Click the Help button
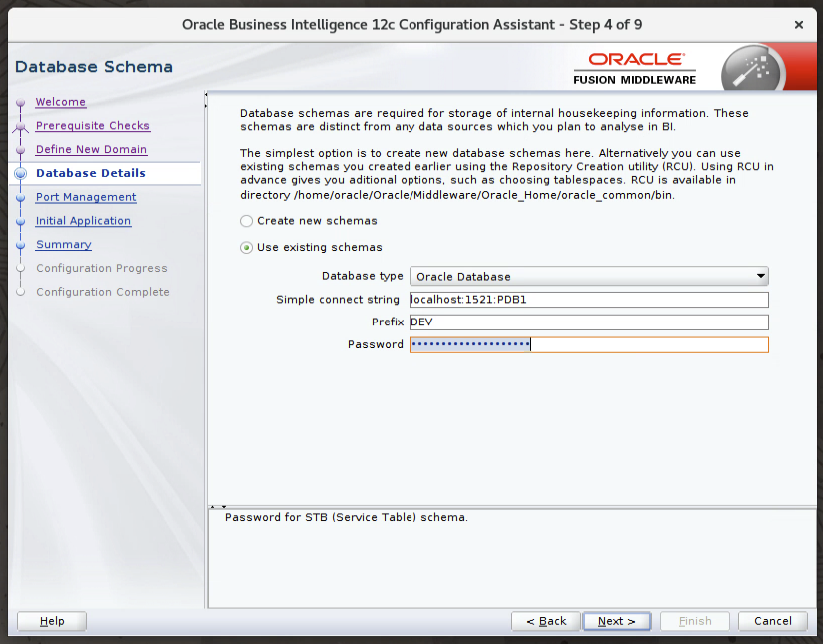 (52, 621)
